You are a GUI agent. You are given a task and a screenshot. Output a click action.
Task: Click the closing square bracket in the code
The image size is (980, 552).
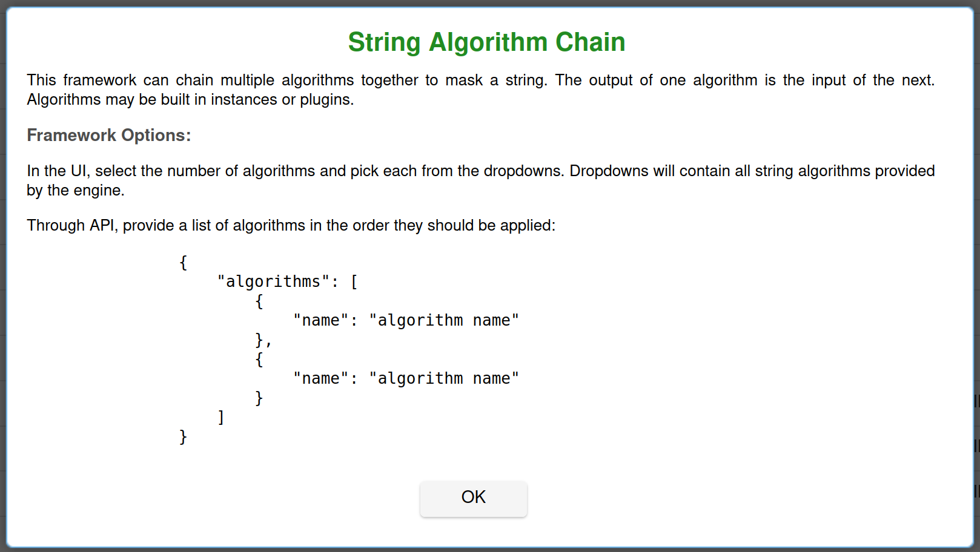point(221,417)
